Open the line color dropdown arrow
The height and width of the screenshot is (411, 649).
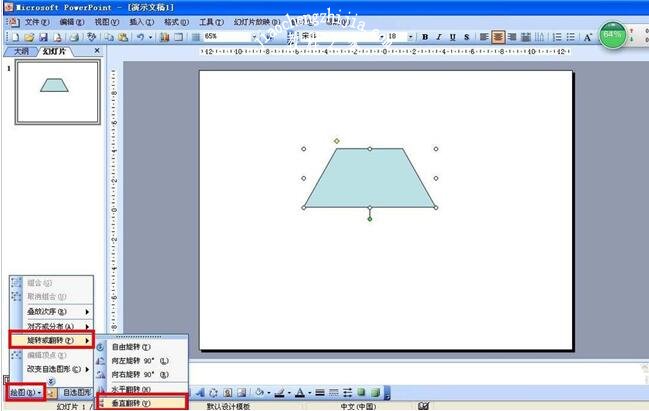coord(289,392)
